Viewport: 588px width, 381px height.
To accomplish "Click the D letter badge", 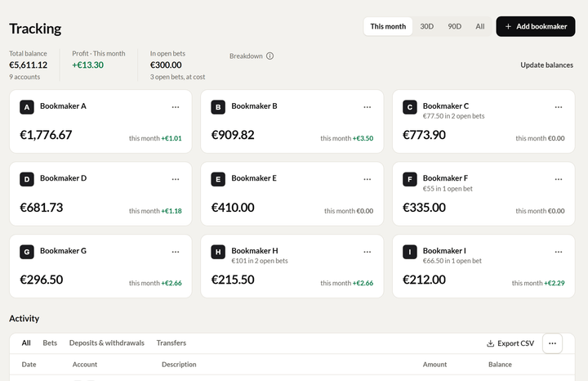I will [27, 179].
